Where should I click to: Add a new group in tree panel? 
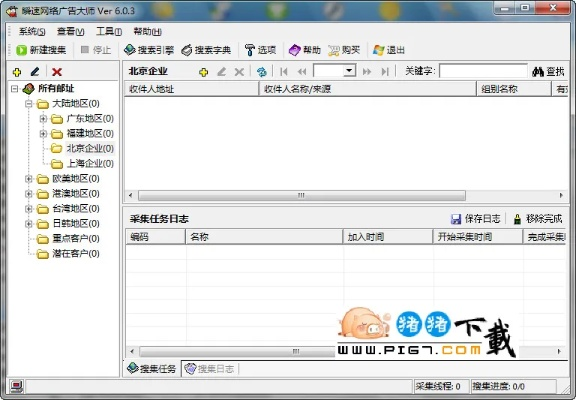tap(17, 72)
